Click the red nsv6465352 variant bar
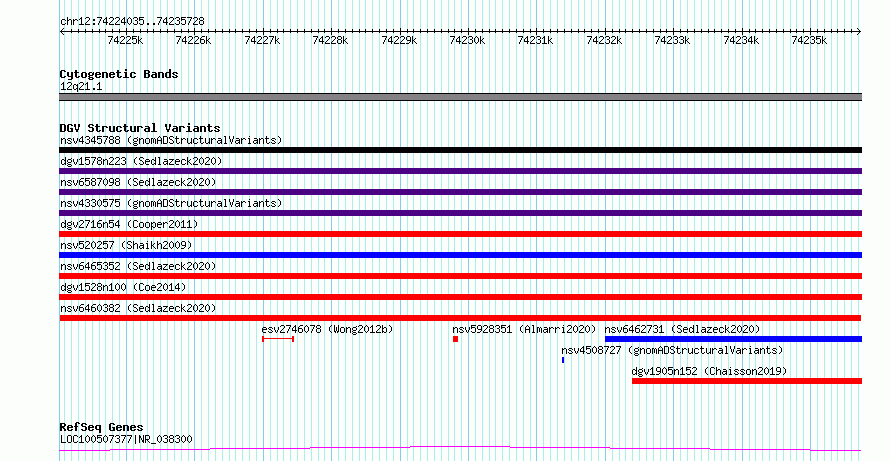 coord(460,276)
